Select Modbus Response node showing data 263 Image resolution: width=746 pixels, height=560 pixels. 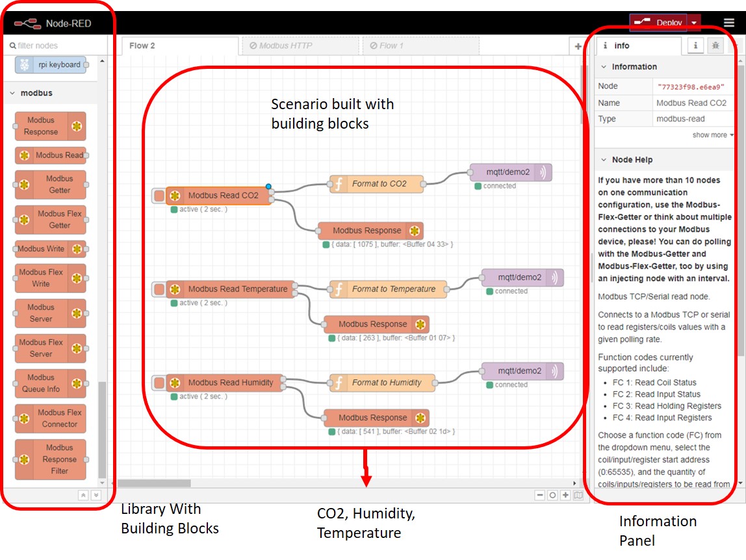point(376,324)
